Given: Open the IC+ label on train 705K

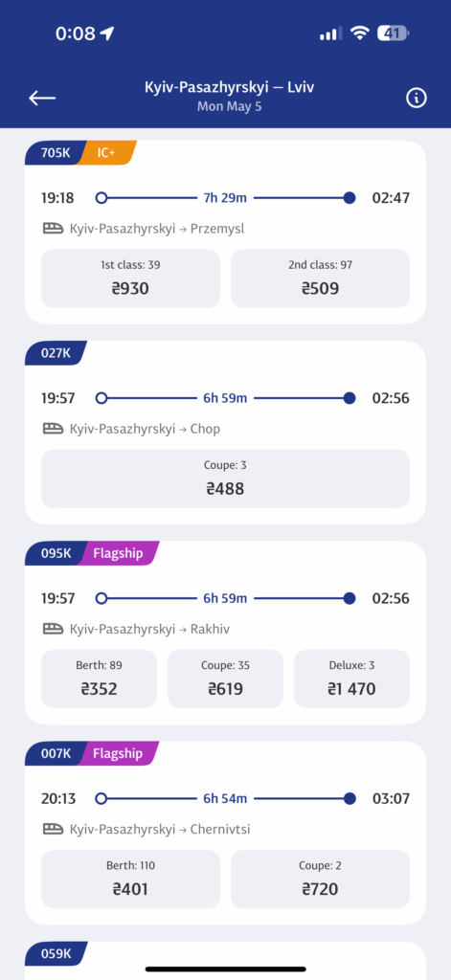Looking at the screenshot, I should 107,152.
